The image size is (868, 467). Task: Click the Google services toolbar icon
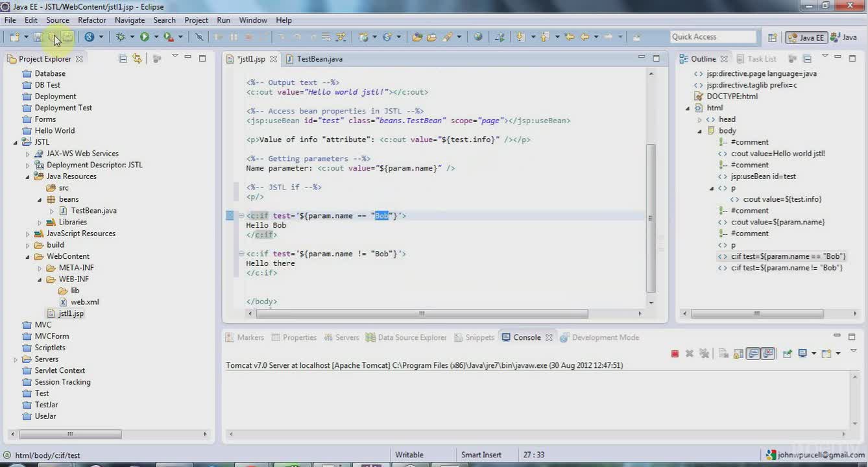pyautogui.click(x=89, y=37)
